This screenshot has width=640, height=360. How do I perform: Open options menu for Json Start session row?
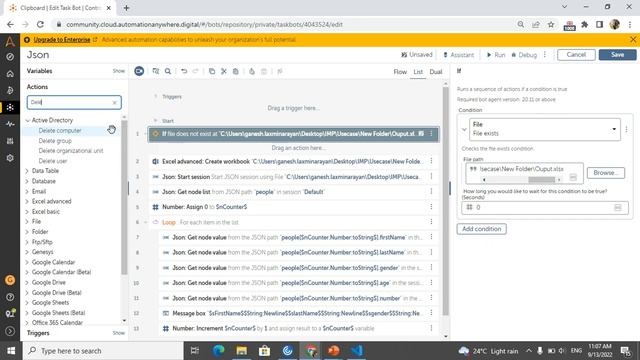pos(431,176)
